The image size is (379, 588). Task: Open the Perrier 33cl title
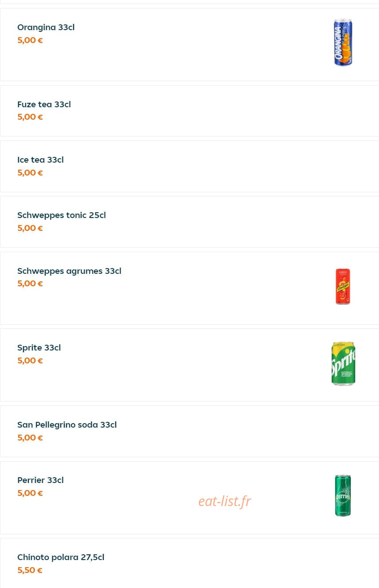coord(40,480)
